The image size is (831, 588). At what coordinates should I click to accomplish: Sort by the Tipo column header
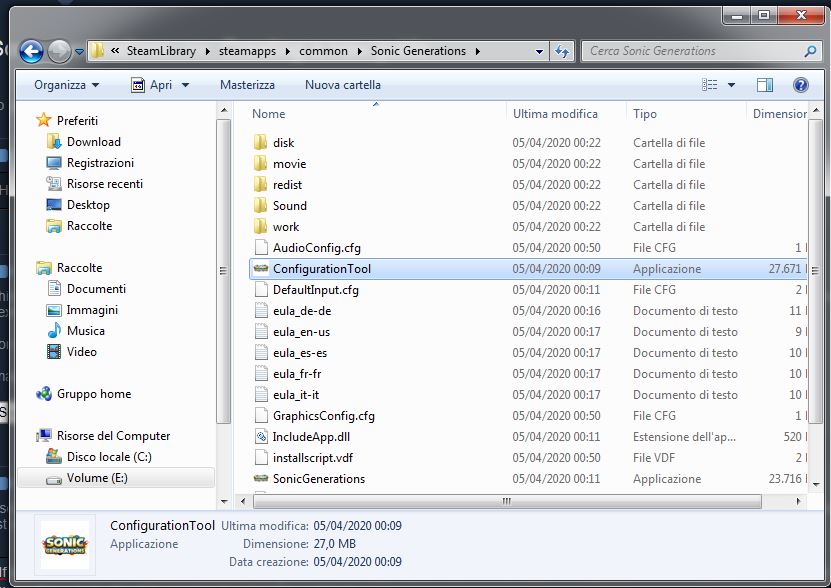645,114
